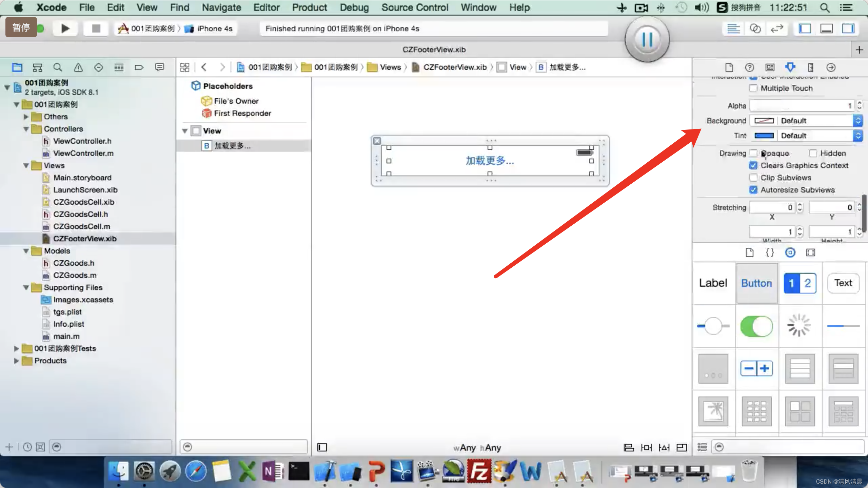The width and height of the screenshot is (868, 488).
Task: Click 加载更多... label in canvas
Action: click(x=489, y=160)
